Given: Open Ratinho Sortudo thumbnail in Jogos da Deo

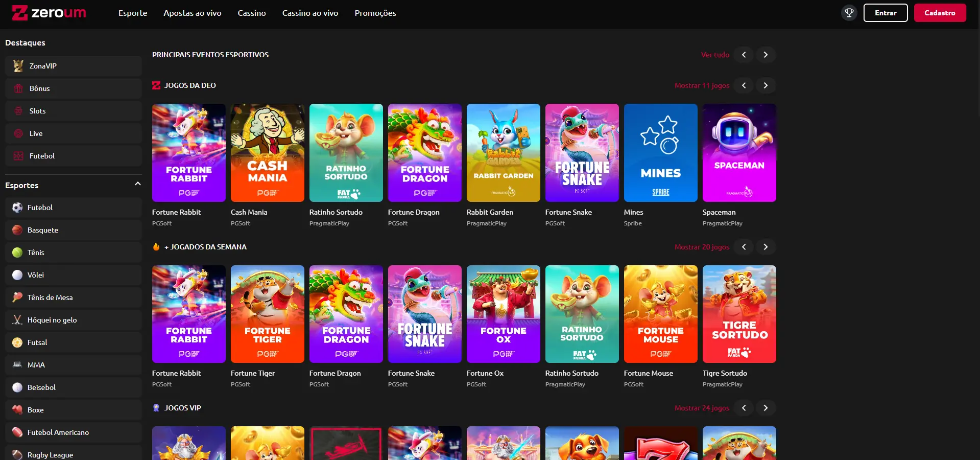Looking at the screenshot, I should click(x=346, y=153).
